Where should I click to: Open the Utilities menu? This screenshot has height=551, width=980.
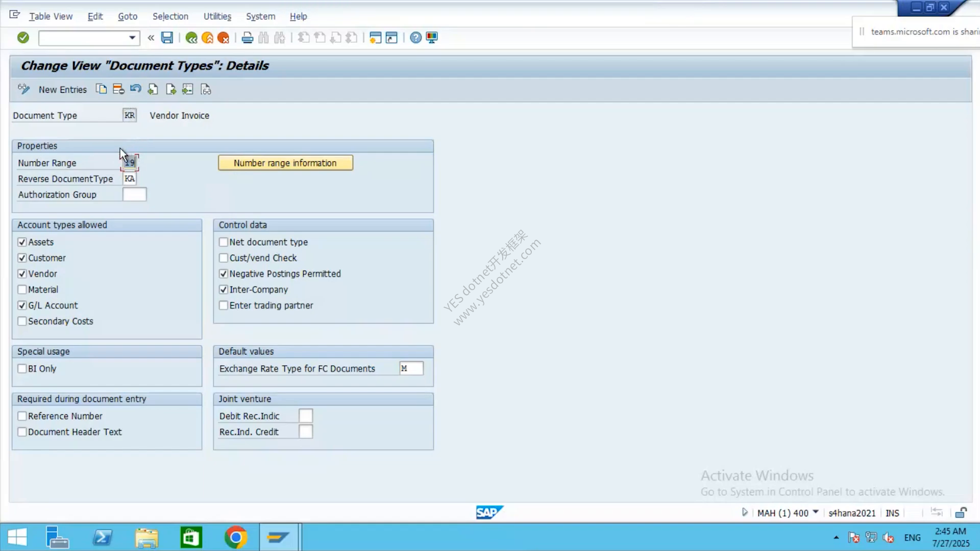pyautogui.click(x=217, y=16)
